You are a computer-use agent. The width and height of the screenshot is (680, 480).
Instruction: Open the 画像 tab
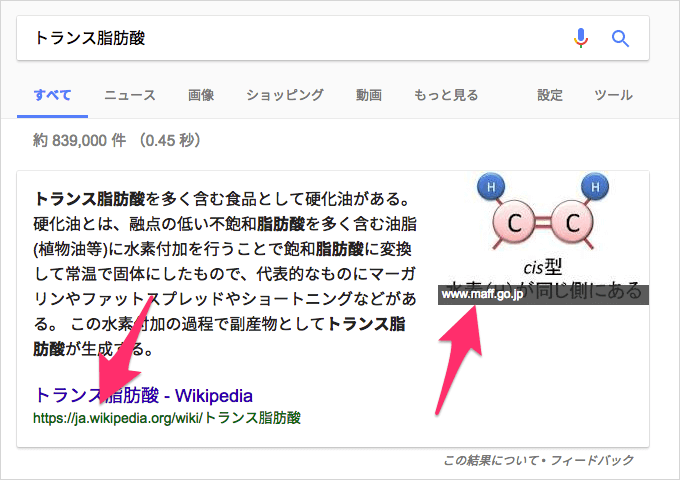click(x=201, y=95)
